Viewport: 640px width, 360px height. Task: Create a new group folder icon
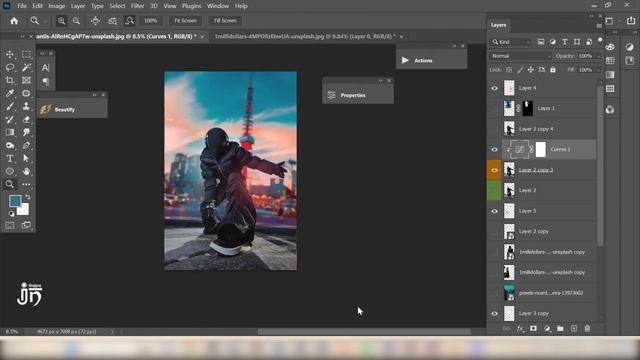point(560,329)
